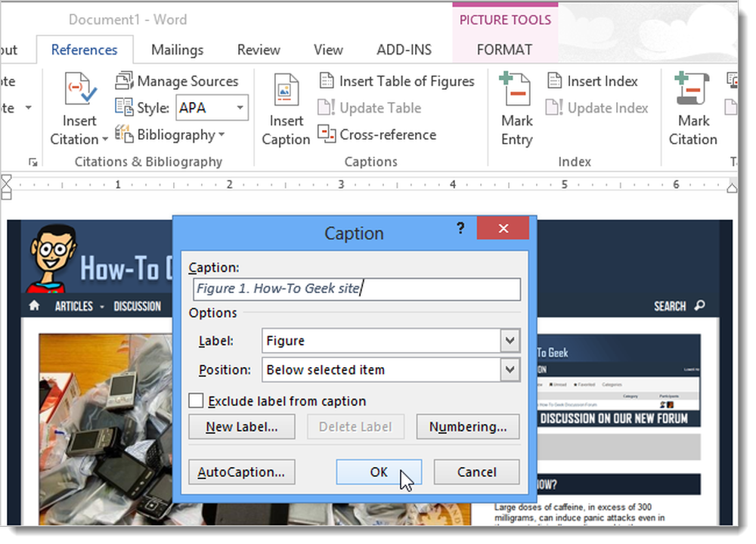This screenshot has width=756, height=544.
Task: Click the Insert Caption icon
Action: coord(286,88)
